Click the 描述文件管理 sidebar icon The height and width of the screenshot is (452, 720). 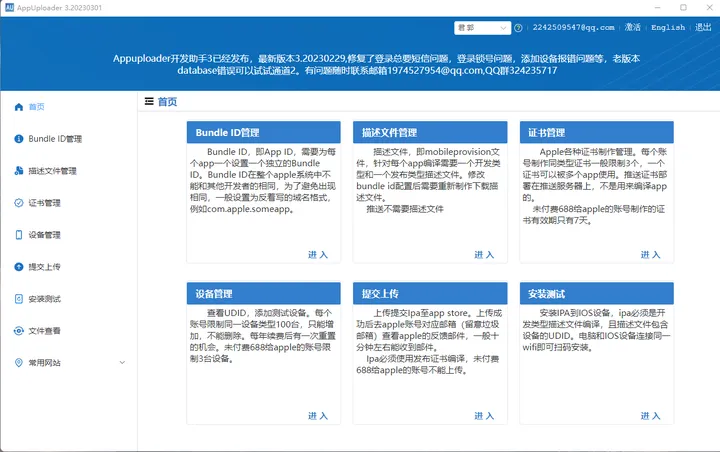19,171
